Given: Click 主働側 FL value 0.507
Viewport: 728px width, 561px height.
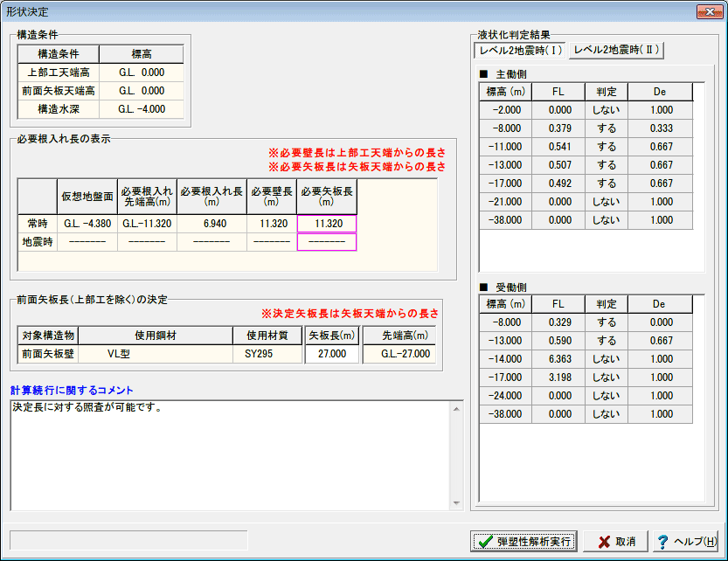Looking at the screenshot, I should pyautogui.click(x=558, y=165).
